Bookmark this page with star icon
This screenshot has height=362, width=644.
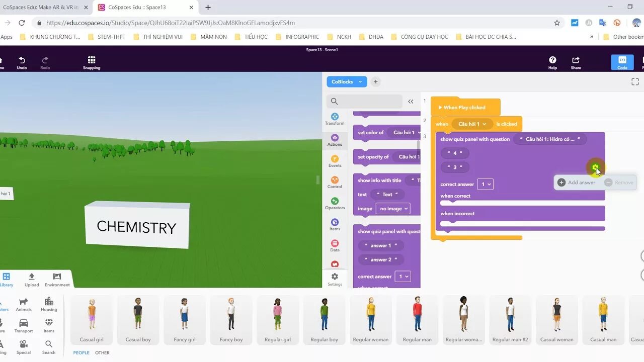tap(557, 23)
